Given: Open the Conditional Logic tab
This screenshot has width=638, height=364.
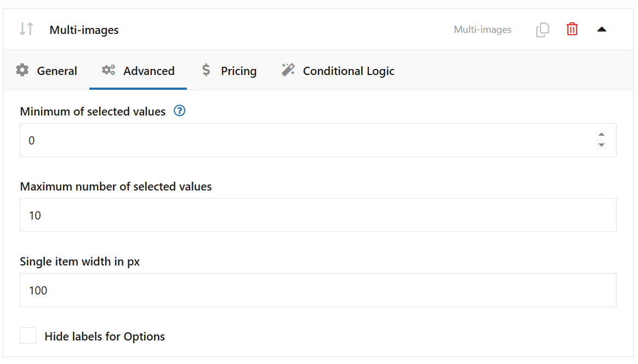Looking at the screenshot, I should 348,71.
